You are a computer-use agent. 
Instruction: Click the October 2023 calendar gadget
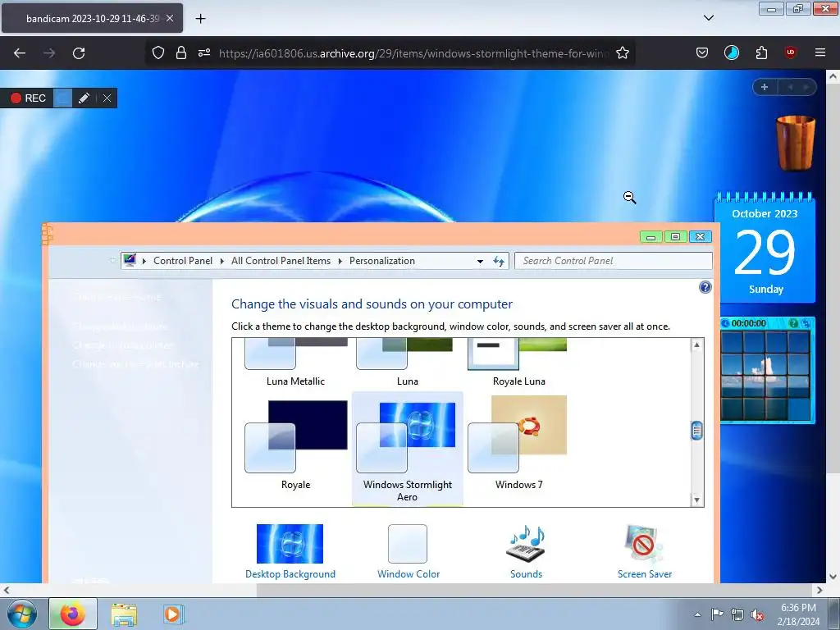tap(765, 249)
